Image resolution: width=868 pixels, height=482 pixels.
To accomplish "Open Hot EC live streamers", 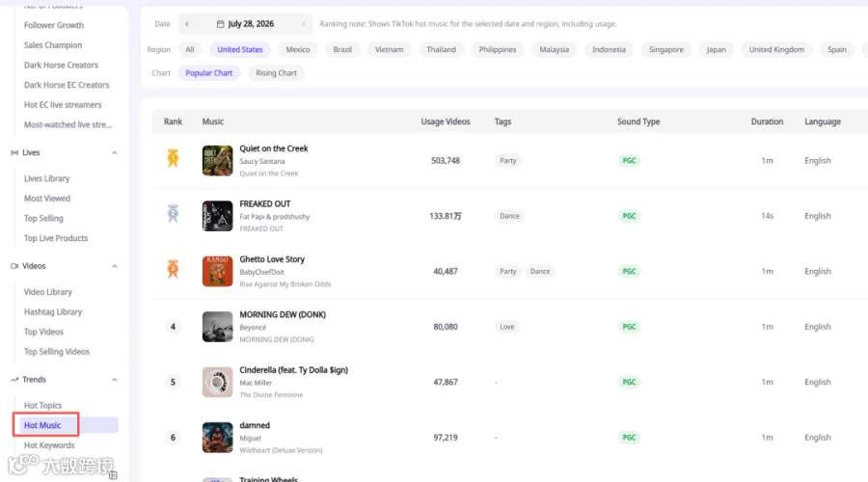I will [x=63, y=105].
